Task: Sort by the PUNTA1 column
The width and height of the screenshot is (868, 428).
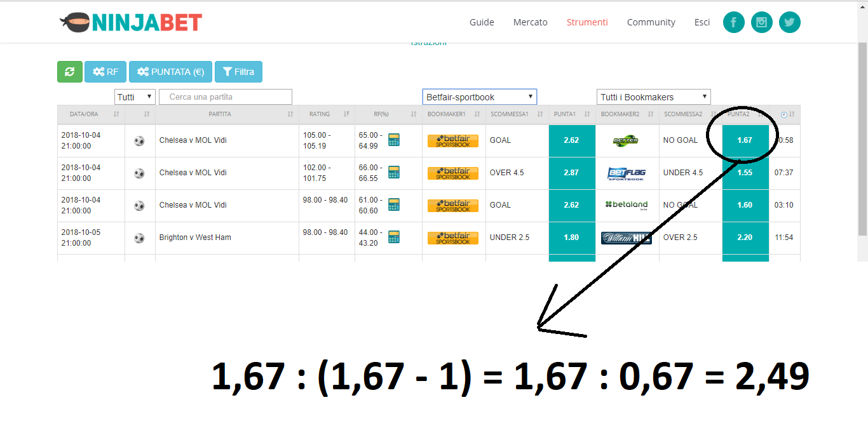Action: pos(572,114)
